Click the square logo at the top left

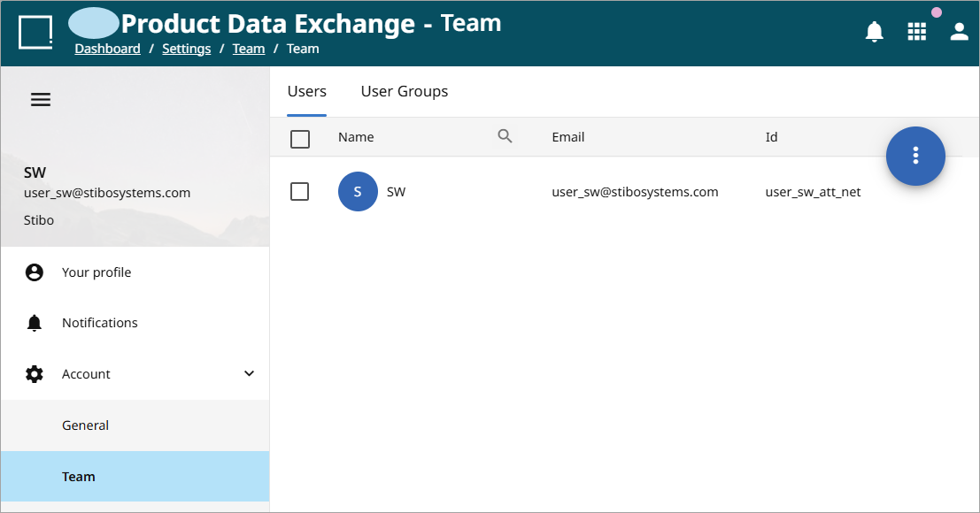click(35, 33)
